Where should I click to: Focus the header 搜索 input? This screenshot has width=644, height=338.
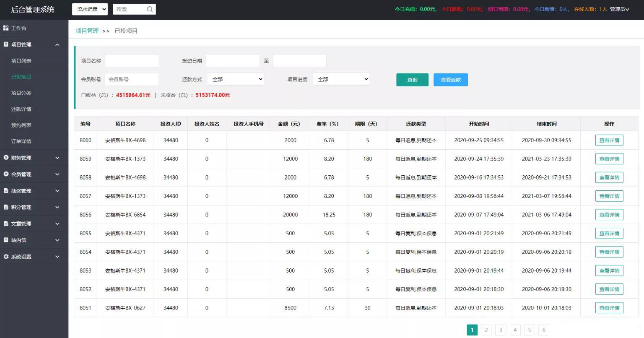130,9
